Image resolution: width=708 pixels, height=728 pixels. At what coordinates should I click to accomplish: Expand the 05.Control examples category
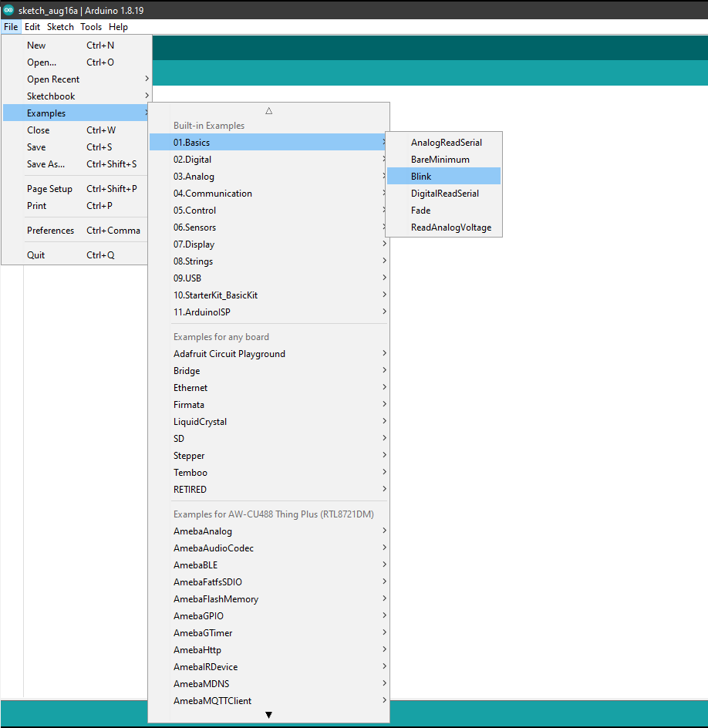click(x=269, y=211)
